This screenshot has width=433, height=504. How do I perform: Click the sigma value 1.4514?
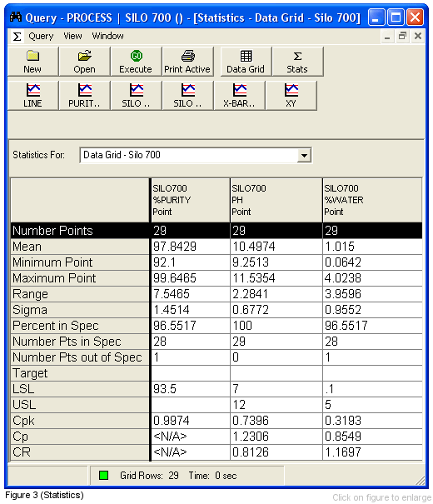[x=191, y=310]
